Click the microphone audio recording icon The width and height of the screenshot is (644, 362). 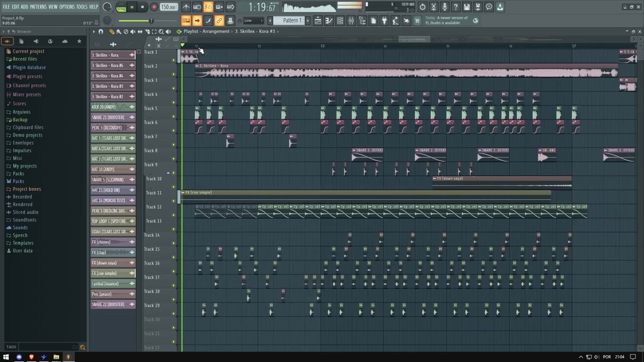445,7
